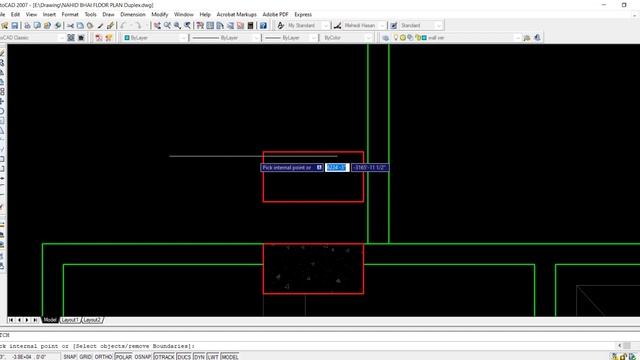Click the Match Properties brush icon
The width and height of the screenshot is (640, 360).
pyautogui.click(x=100, y=25)
